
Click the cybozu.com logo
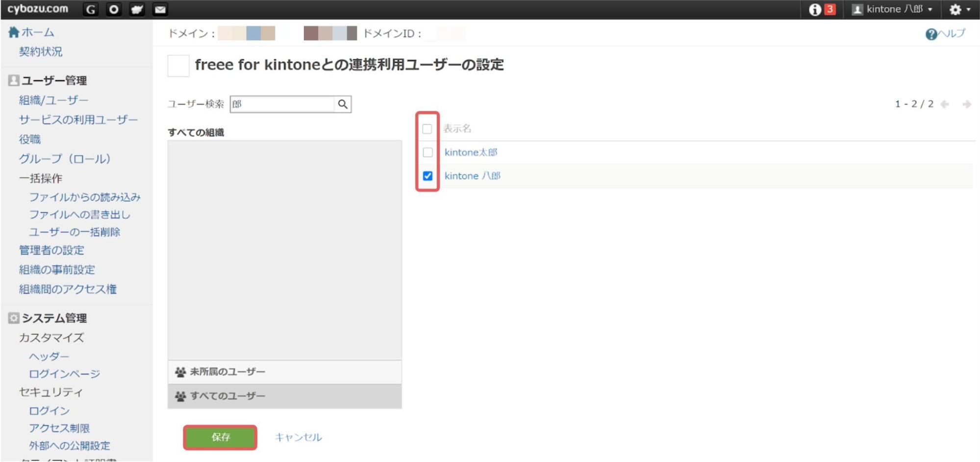pyautogui.click(x=38, y=9)
